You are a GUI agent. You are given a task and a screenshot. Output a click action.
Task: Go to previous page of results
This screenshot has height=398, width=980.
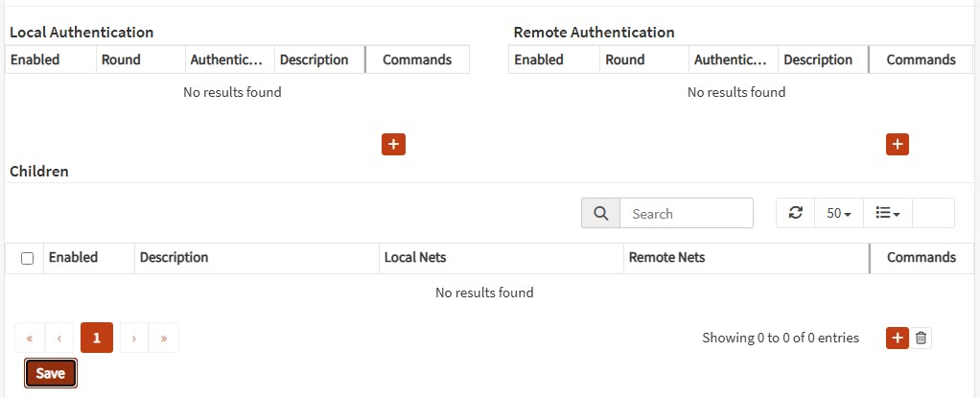click(59, 338)
